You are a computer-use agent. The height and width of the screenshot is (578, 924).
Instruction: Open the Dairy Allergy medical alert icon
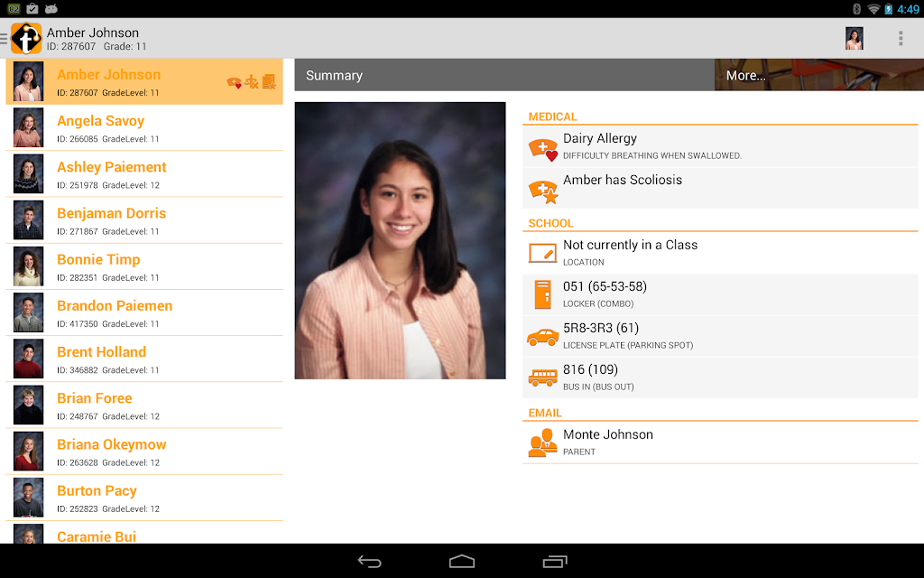tap(542, 149)
